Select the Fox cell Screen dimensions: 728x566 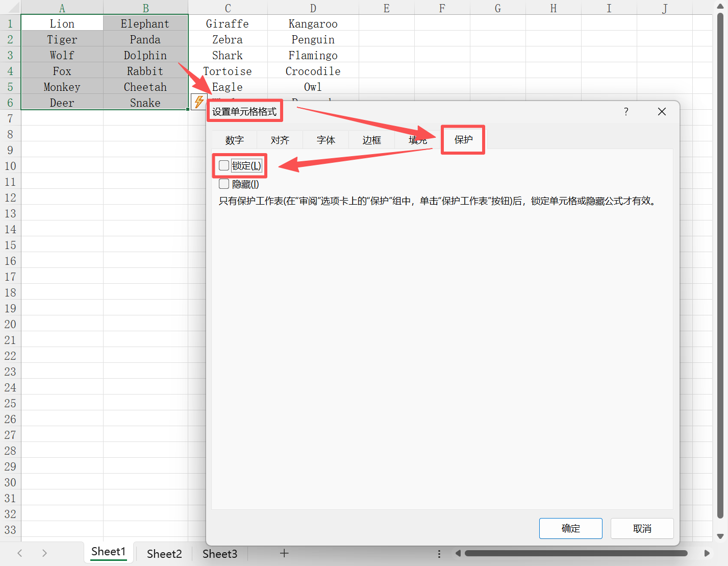(x=62, y=71)
